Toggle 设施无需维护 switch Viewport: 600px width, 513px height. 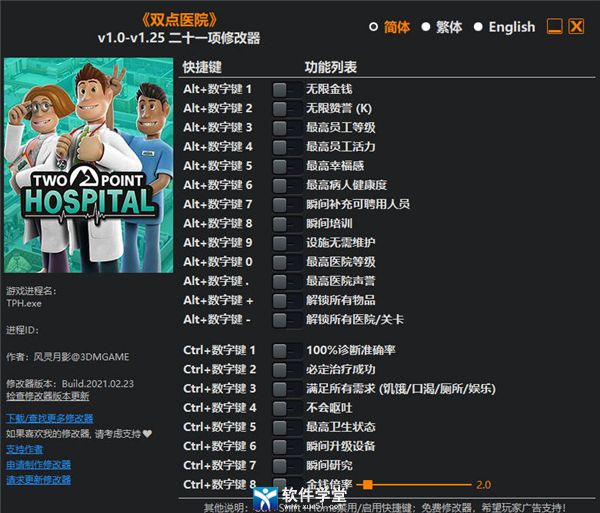click(287, 243)
